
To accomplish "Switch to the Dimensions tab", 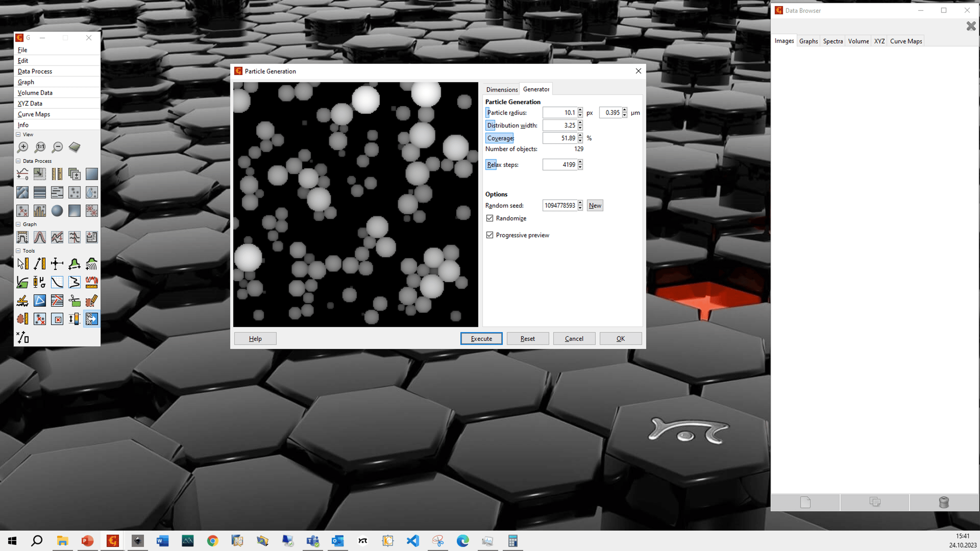I will pyautogui.click(x=501, y=89).
